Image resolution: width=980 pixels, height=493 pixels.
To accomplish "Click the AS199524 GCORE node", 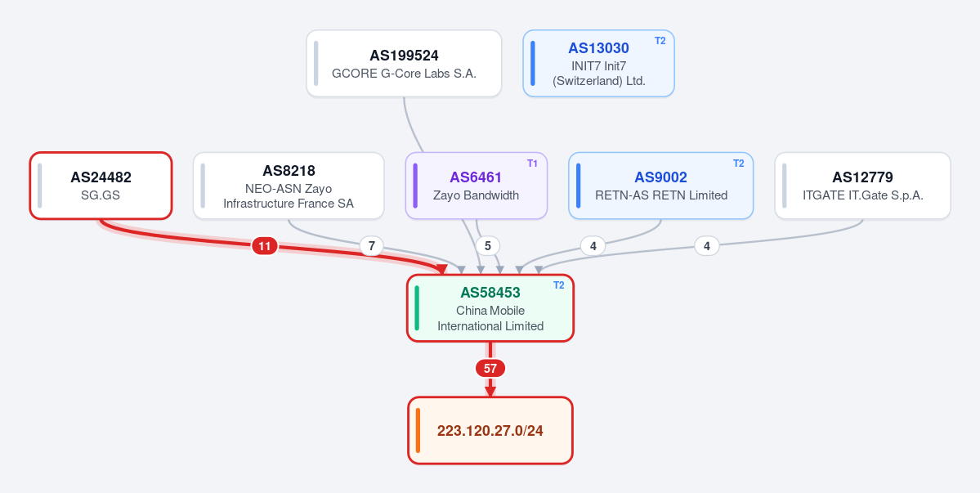I will click(404, 63).
